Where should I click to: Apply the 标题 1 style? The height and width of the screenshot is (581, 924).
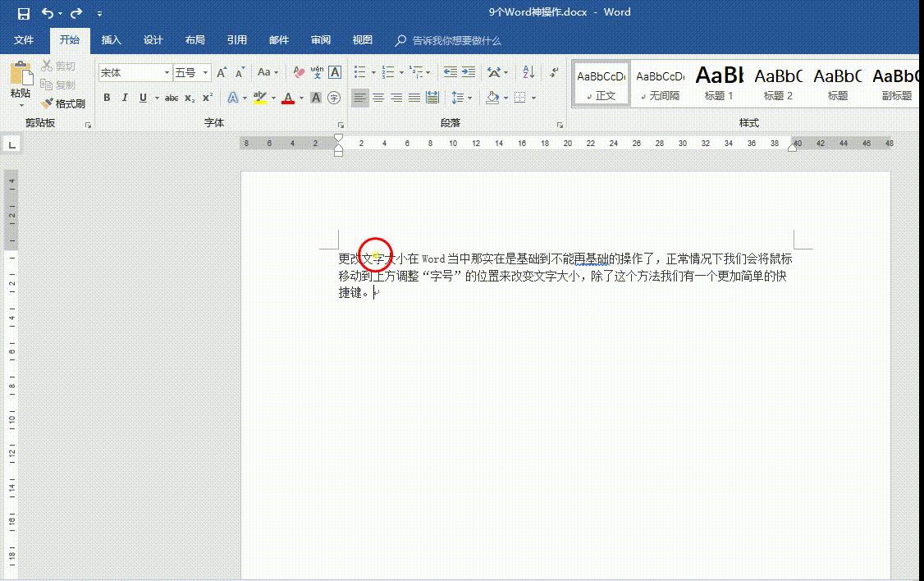click(718, 82)
